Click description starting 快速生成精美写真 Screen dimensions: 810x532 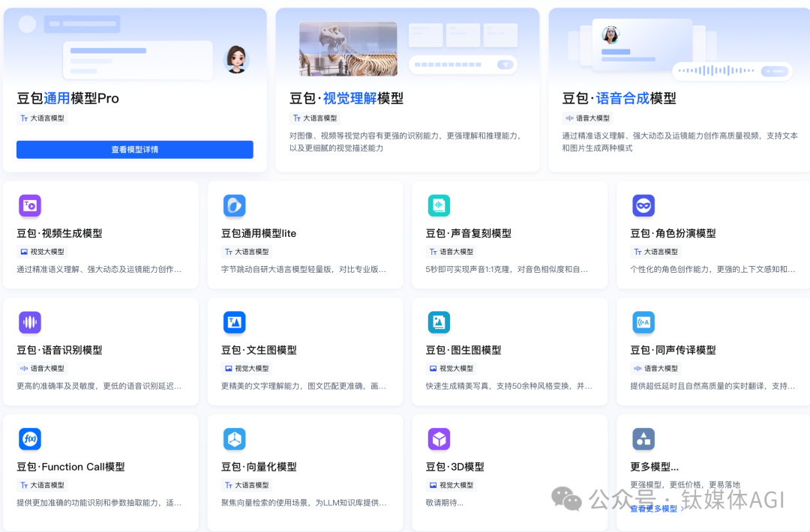508,386
